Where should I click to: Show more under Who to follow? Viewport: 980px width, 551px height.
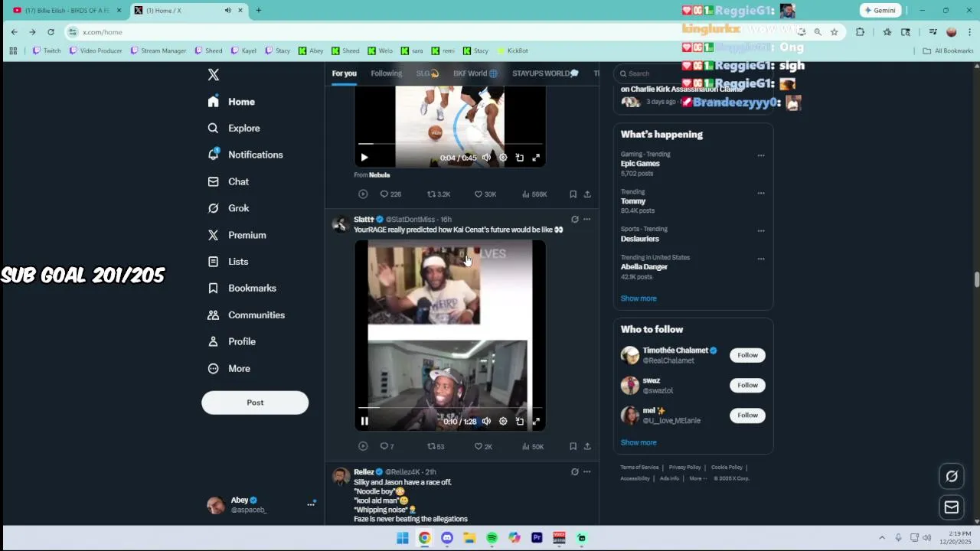tap(639, 442)
